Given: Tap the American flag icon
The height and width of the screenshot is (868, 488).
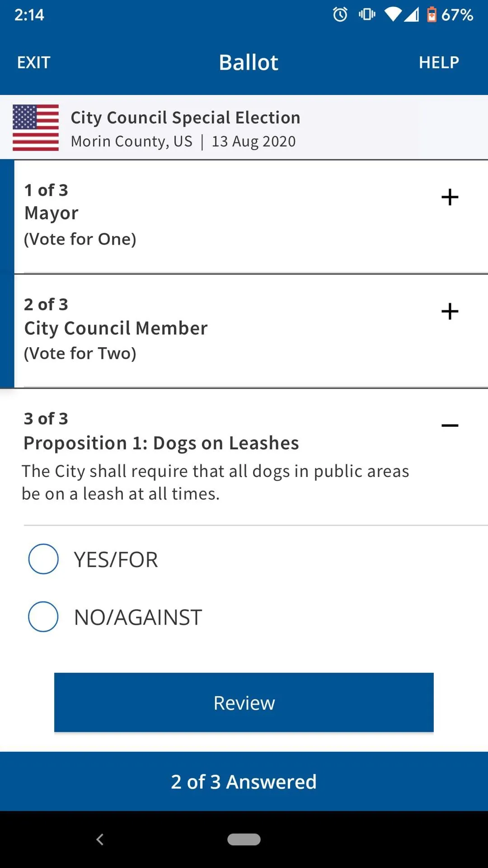Looking at the screenshot, I should [x=36, y=127].
